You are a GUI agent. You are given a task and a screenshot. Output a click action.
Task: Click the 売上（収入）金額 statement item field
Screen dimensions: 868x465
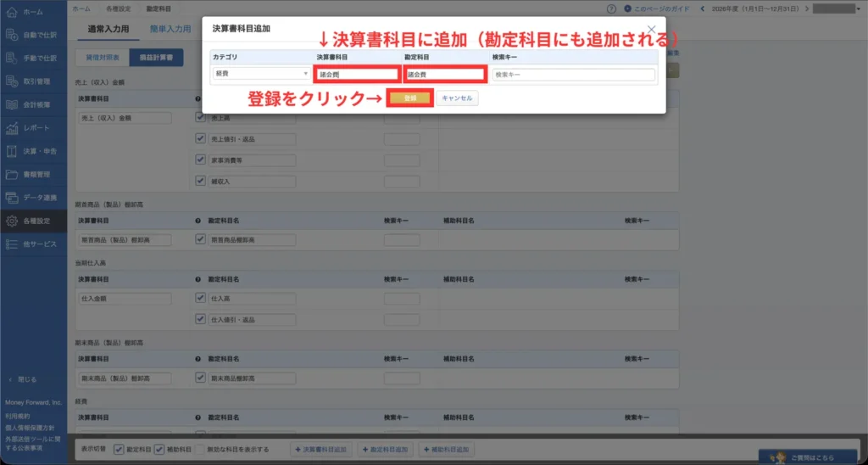(x=125, y=118)
